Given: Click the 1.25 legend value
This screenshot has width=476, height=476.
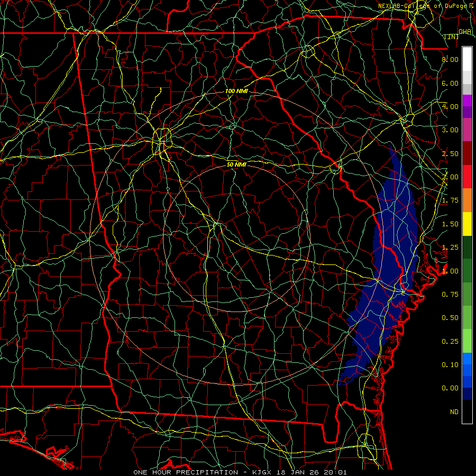Looking at the screenshot, I should coord(450,248).
